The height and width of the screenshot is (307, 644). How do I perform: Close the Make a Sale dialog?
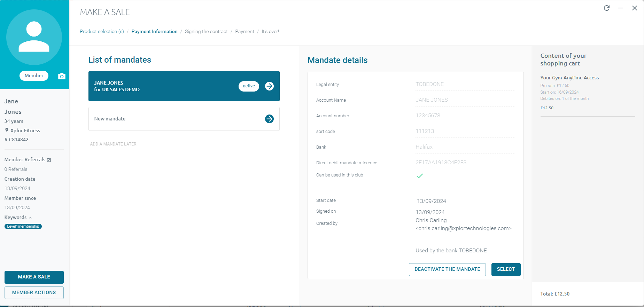pos(635,8)
